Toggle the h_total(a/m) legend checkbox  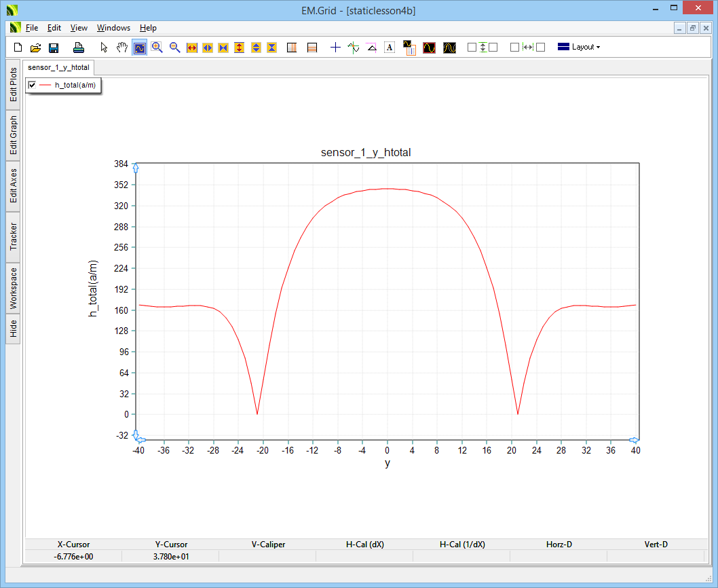(32, 85)
